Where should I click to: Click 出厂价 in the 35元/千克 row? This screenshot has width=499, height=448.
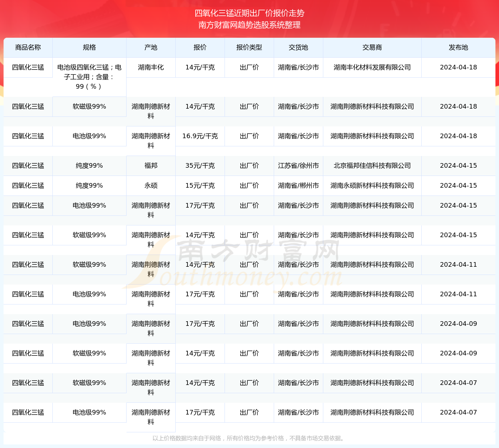(249, 166)
